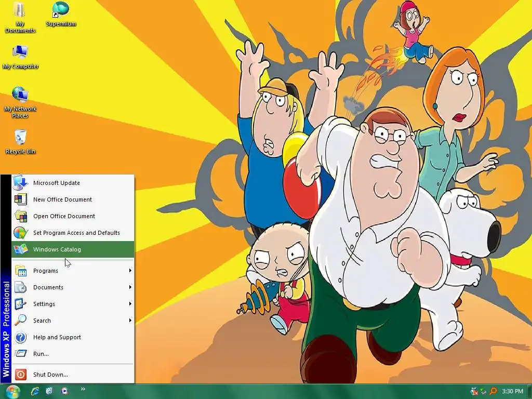532x399 pixels.
Task: Click the Show Desktop Quick Launch icon
Action: (x=49, y=391)
